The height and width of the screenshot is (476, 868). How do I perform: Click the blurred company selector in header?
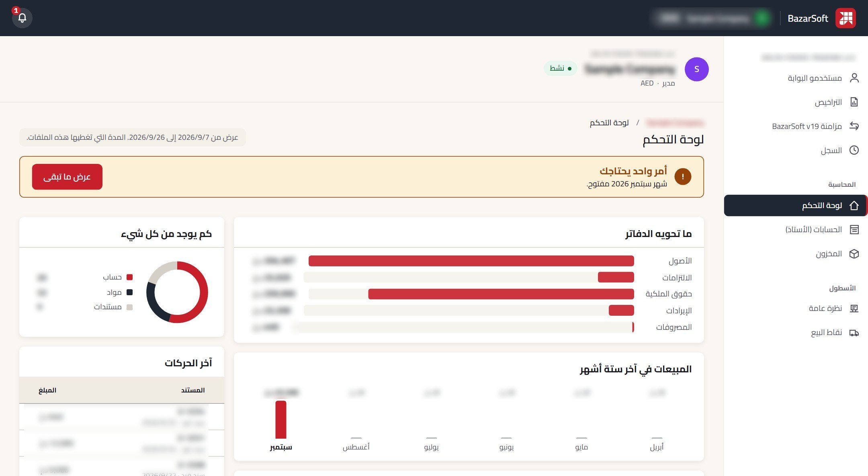(712, 18)
